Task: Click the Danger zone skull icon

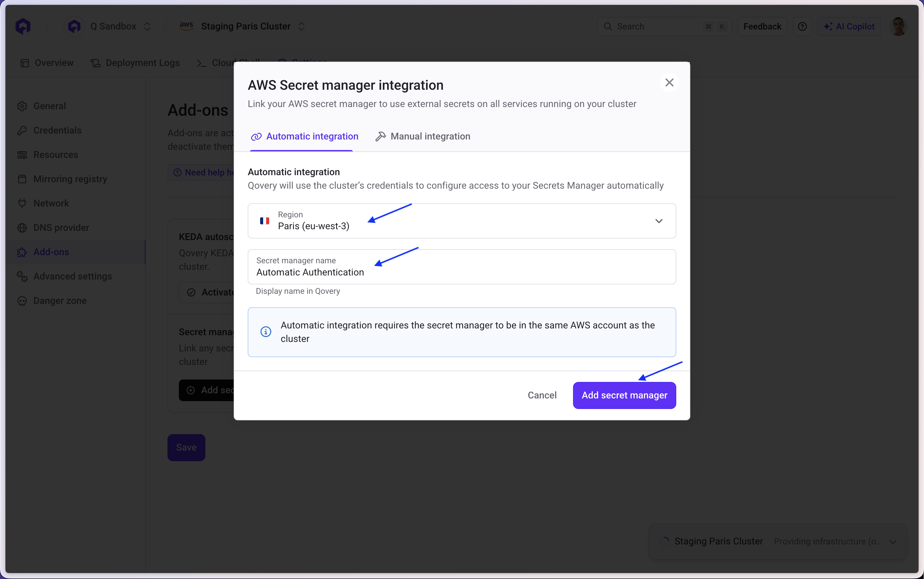Action: click(x=22, y=301)
